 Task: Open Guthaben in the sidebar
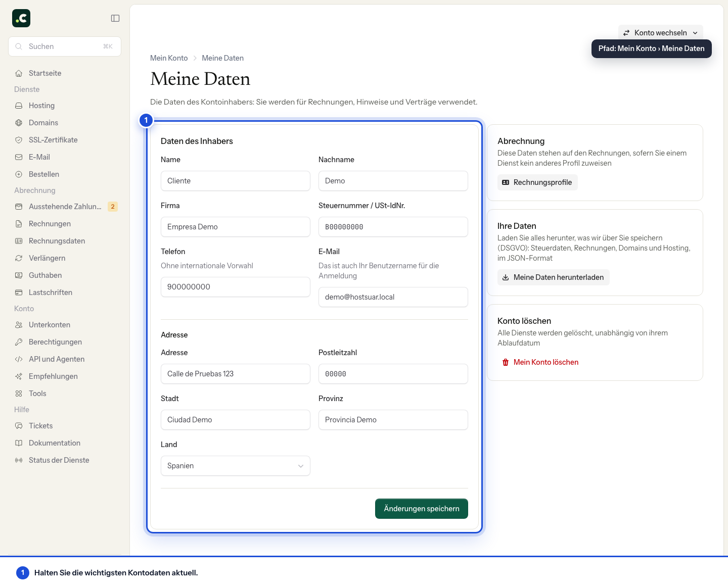65,275
